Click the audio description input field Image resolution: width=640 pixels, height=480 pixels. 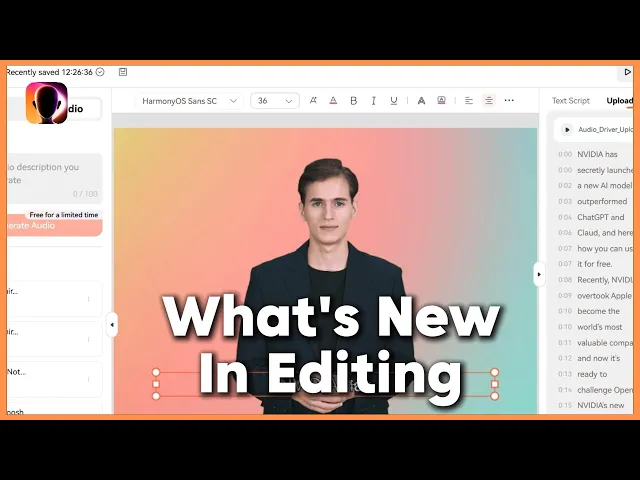point(54,179)
